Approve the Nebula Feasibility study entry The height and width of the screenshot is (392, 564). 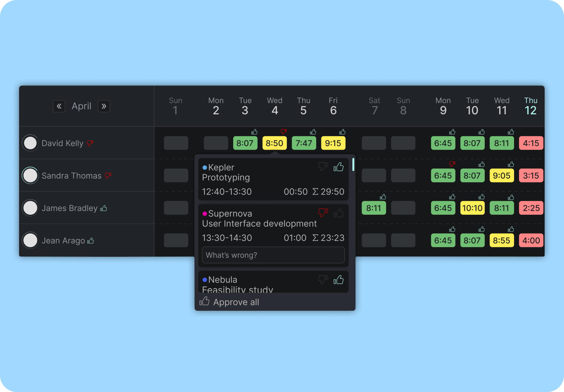338,280
